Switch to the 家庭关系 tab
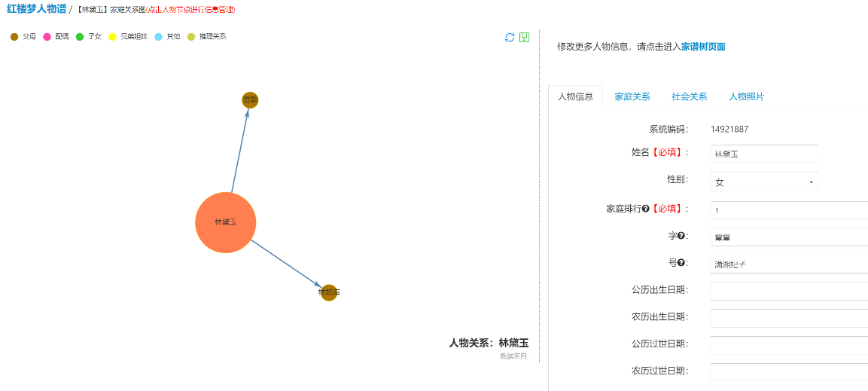The height and width of the screenshot is (391, 868). pos(632,97)
